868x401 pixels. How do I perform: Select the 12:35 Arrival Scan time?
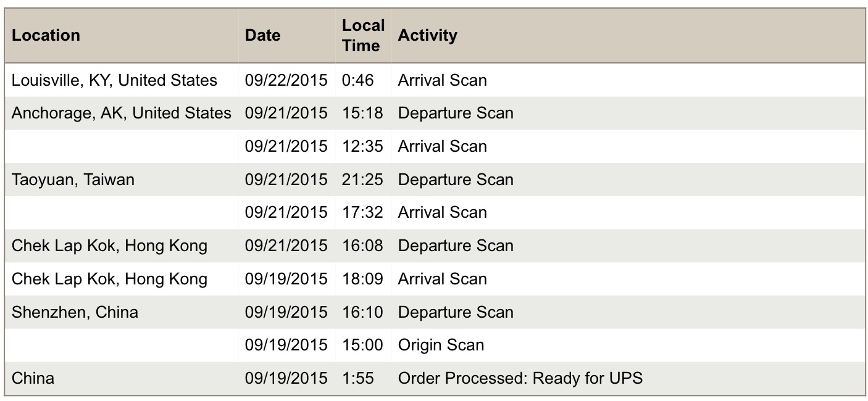(362, 146)
